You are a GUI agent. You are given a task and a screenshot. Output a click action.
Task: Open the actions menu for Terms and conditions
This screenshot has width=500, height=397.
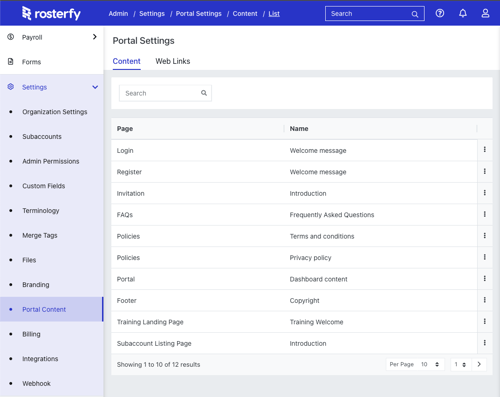coord(485,236)
